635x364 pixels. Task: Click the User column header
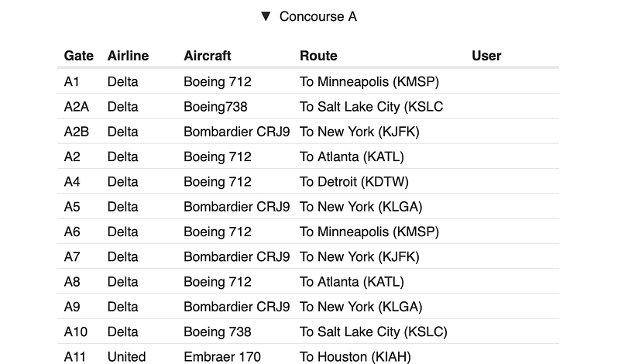[x=486, y=56]
